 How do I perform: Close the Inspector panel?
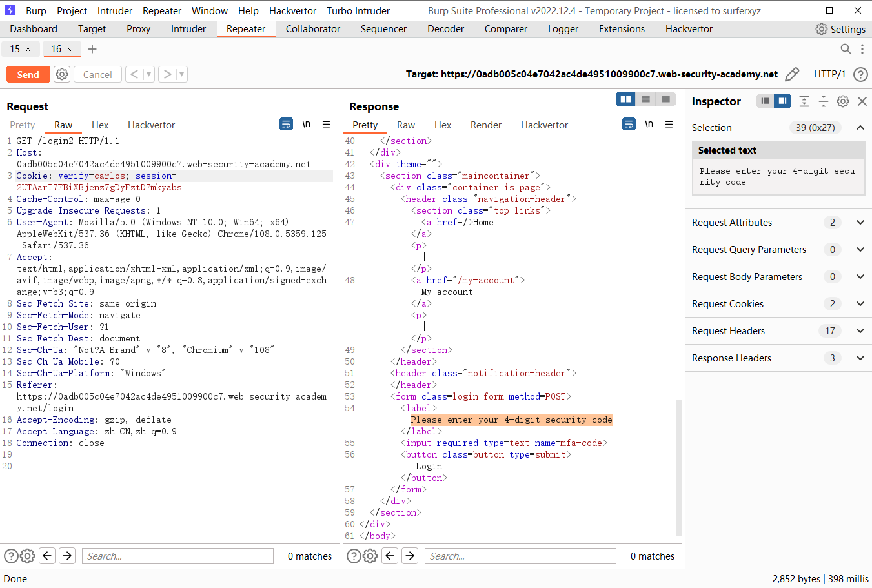(x=862, y=101)
